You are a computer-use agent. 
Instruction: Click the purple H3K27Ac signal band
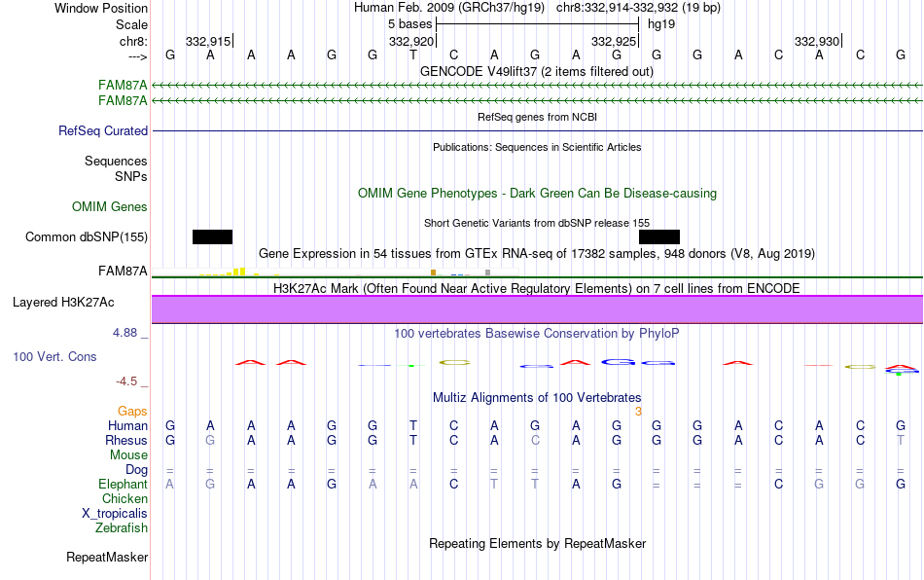coord(537,309)
